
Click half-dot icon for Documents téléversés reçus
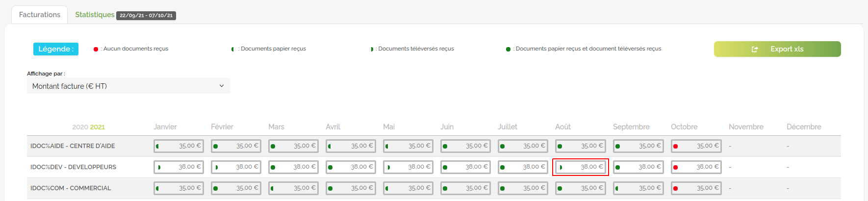click(x=371, y=49)
